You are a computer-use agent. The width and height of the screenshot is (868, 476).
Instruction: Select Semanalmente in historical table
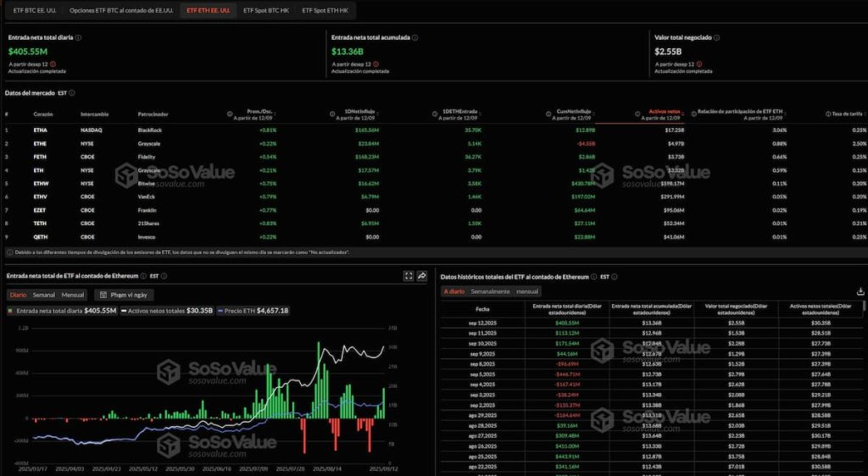(490, 291)
